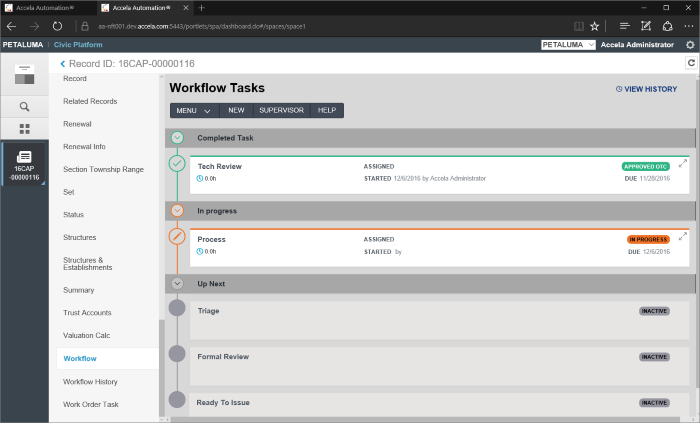Collapse the In progress section
This screenshot has height=423, width=700.
click(x=177, y=211)
